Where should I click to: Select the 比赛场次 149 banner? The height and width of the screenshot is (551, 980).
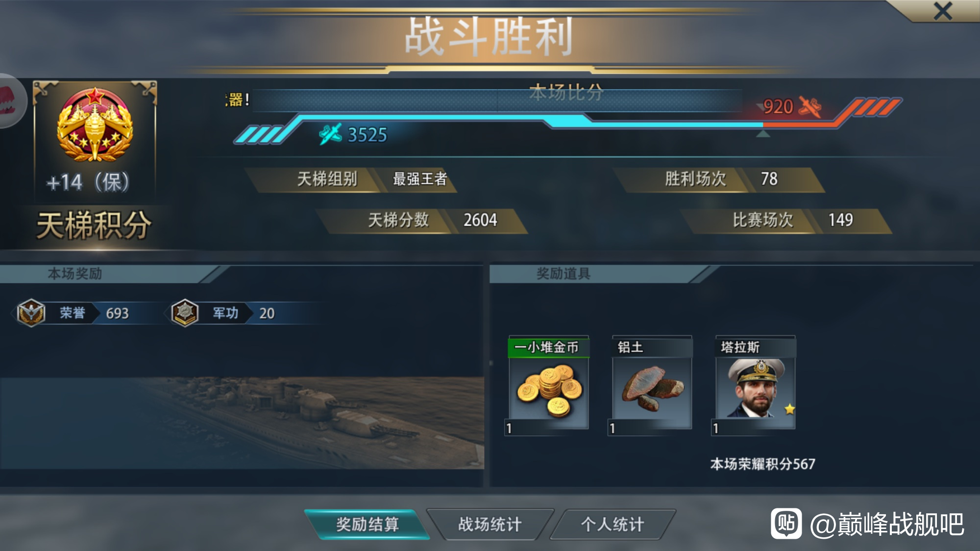(x=786, y=220)
